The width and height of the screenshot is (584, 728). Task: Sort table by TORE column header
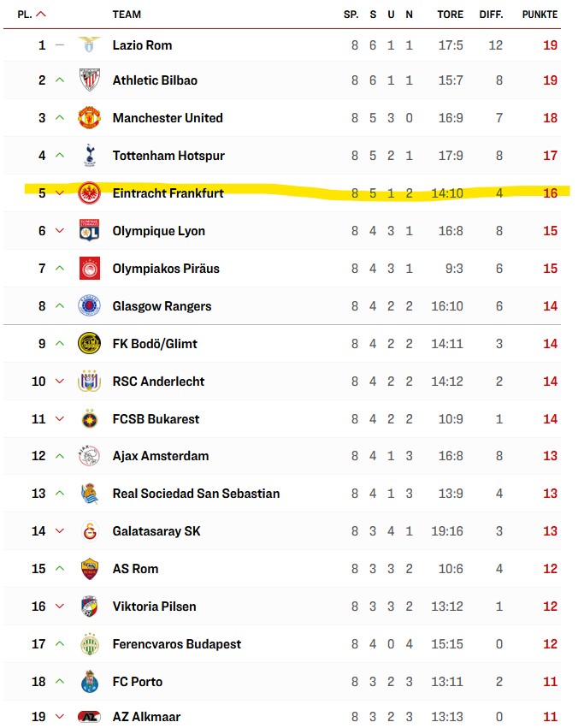(x=450, y=15)
